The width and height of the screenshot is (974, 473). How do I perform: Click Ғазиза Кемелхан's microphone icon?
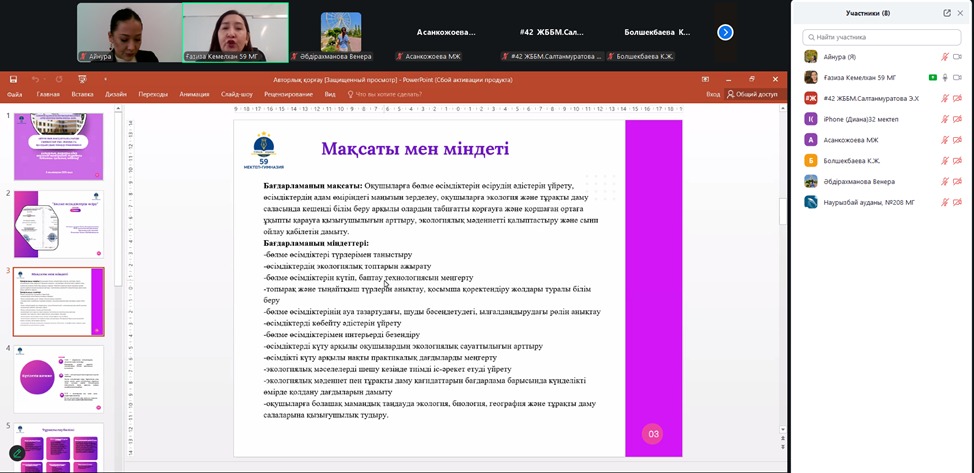point(944,78)
